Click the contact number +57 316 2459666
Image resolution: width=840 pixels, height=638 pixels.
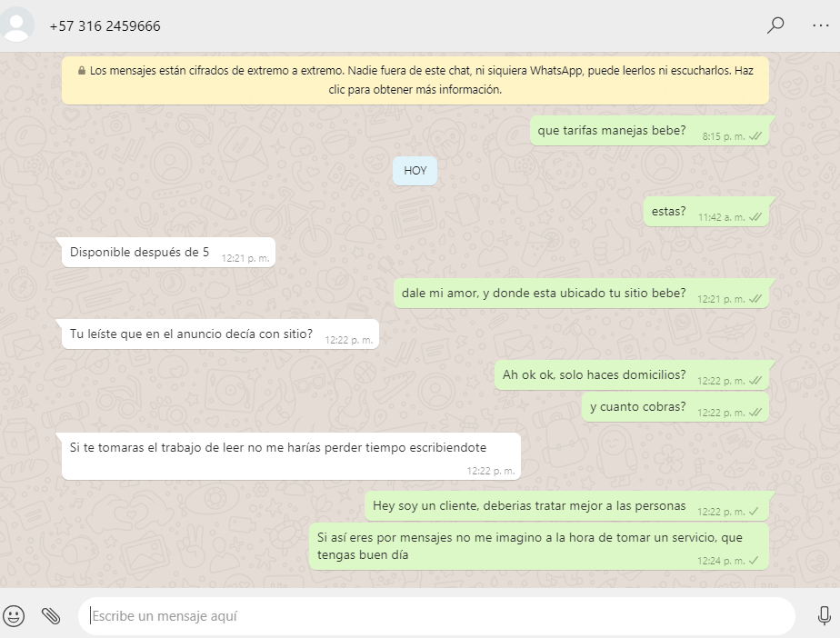pyautogui.click(x=105, y=26)
